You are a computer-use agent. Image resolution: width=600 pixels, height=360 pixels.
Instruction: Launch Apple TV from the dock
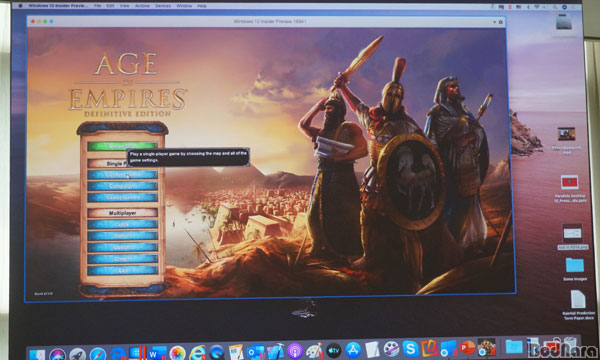[334, 350]
